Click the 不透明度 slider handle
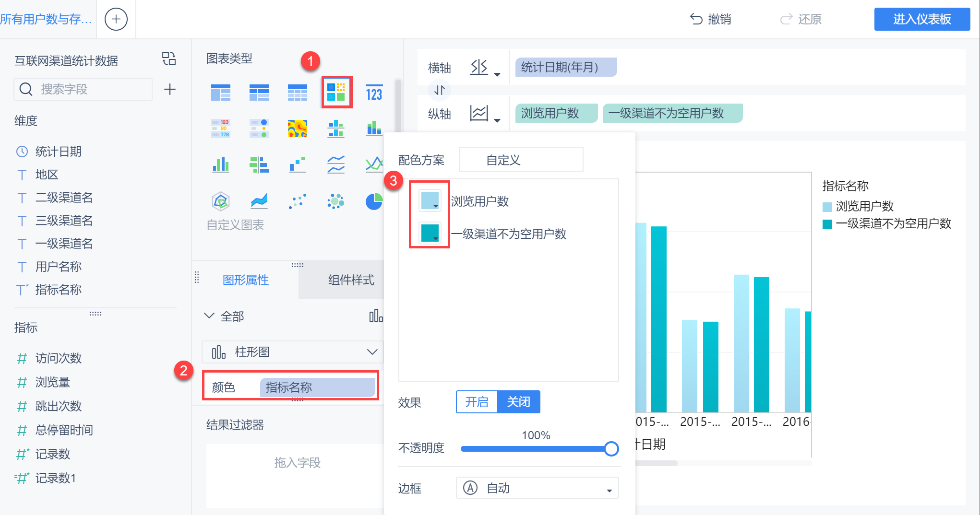This screenshot has width=980, height=515. (611, 449)
